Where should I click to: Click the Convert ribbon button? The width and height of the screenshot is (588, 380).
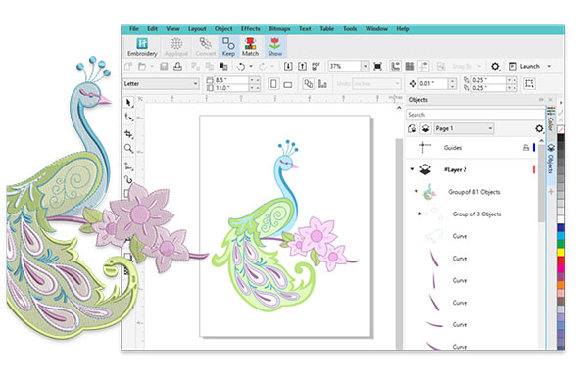pyautogui.click(x=206, y=47)
